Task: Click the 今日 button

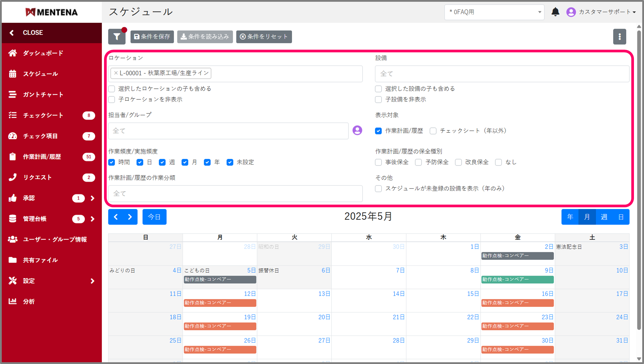Action: click(x=154, y=217)
